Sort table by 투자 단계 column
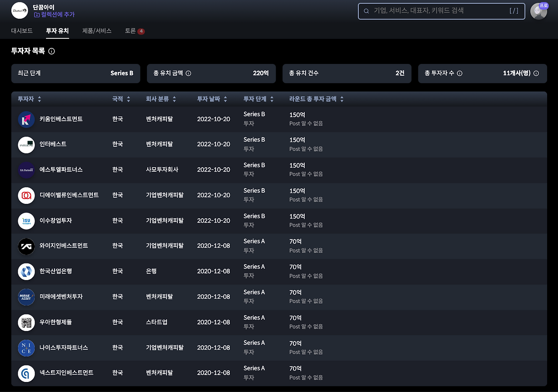The height and width of the screenshot is (392, 558). click(259, 99)
